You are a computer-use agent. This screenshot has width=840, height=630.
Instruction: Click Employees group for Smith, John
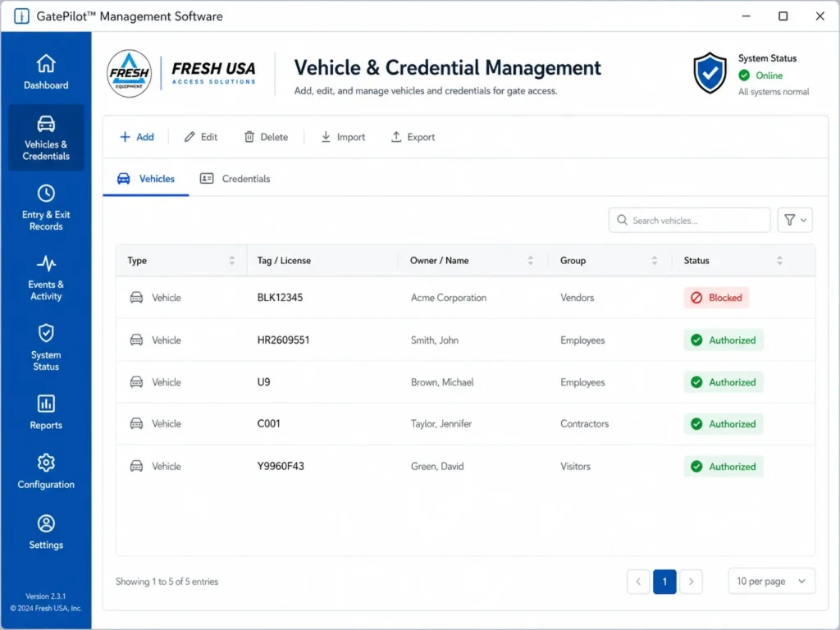[583, 340]
